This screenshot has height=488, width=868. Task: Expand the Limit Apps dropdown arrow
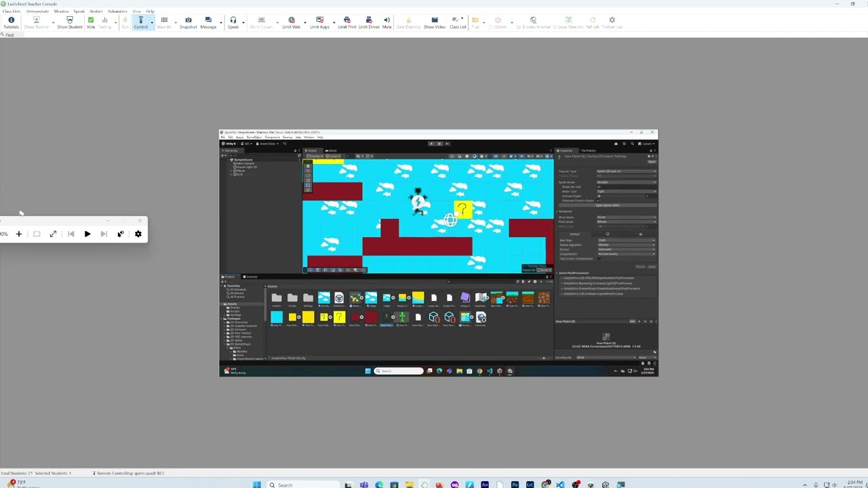pyautogui.click(x=334, y=22)
